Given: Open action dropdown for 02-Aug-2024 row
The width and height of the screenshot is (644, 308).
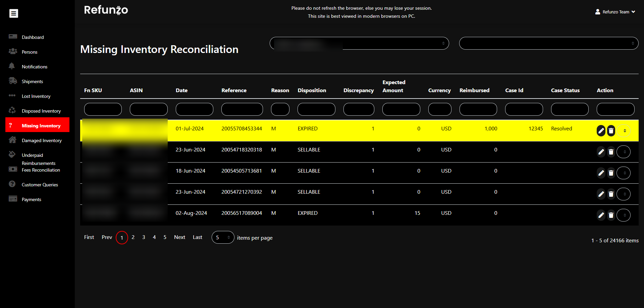Looking at the screenshot, I should click(x=624, y=215).
